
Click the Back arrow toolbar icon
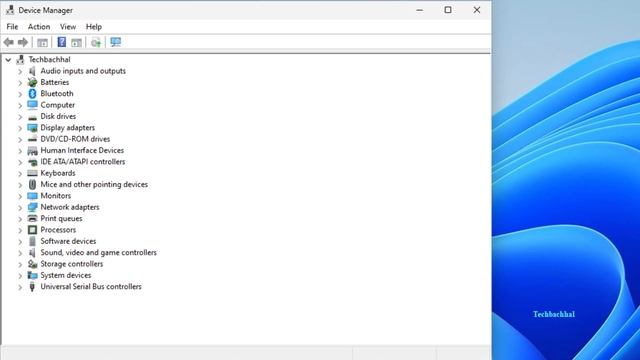(9, 42)
